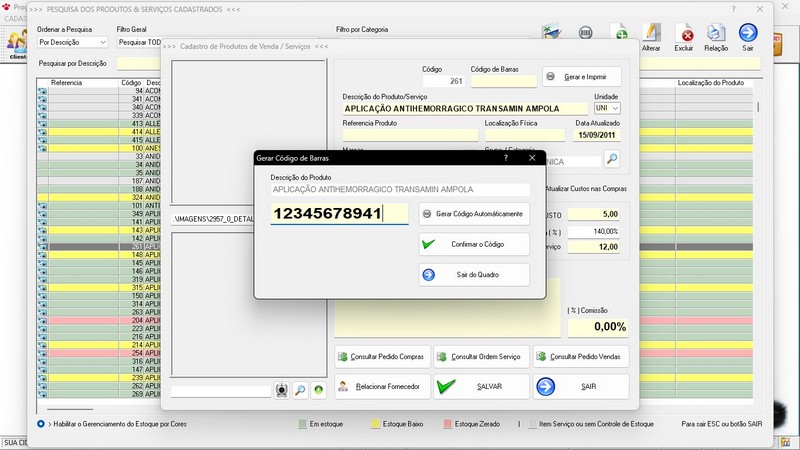The height and width of the screenshot is (450, 800).
Task: Click the Código de Barras field
Action: pyautogui.click(x=504, y=81)
